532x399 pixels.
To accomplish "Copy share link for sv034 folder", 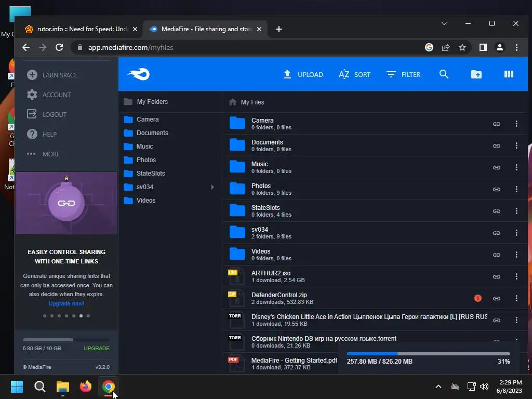I will 496,233.
